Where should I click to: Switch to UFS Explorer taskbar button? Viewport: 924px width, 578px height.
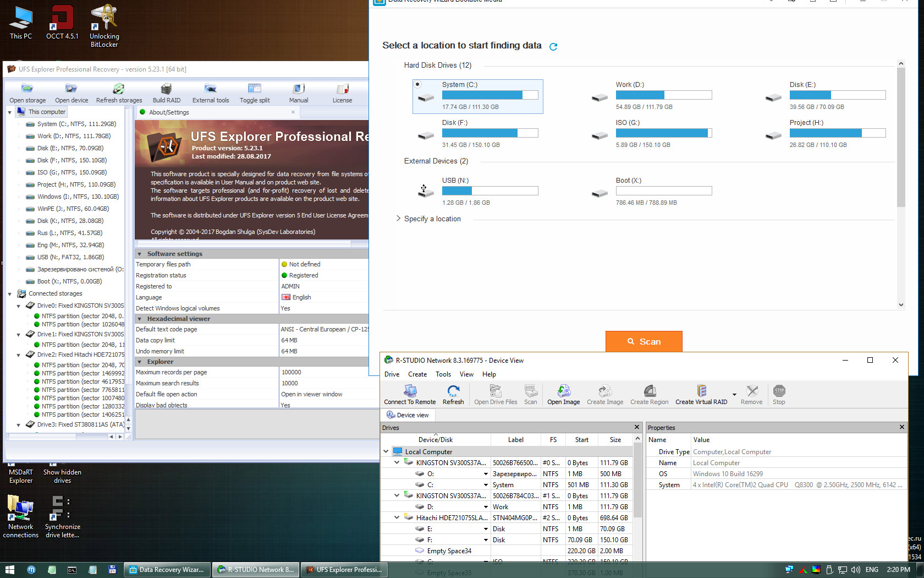pyautogui.click(x=344, y=570)
